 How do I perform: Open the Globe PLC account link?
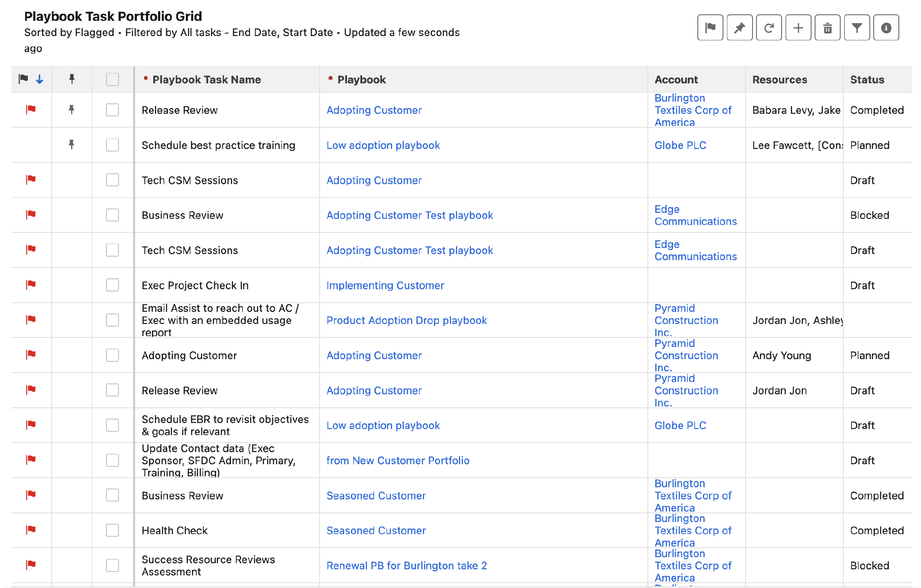click(680, 145)
